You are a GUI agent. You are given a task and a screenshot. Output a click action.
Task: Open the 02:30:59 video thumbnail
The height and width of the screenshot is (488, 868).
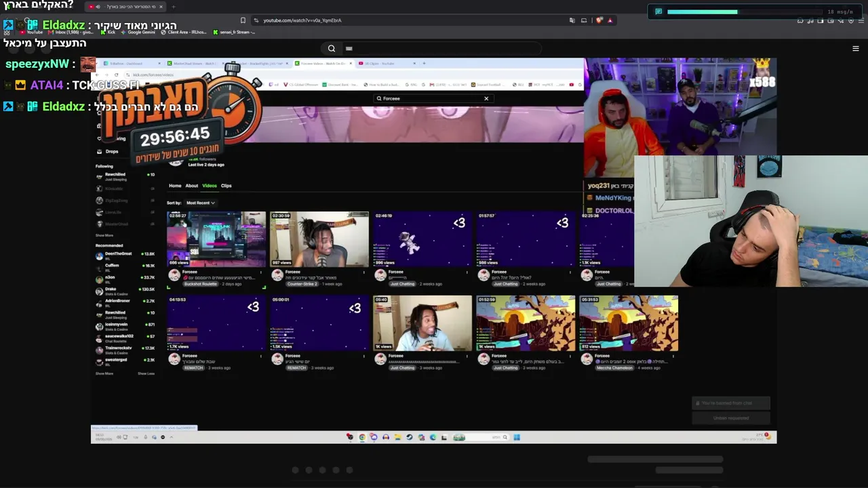(x=319, y=239)
